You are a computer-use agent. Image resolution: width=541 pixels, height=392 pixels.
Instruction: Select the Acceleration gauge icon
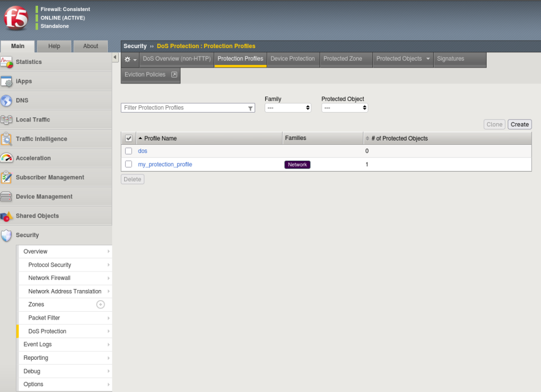(x=7, y=158)
